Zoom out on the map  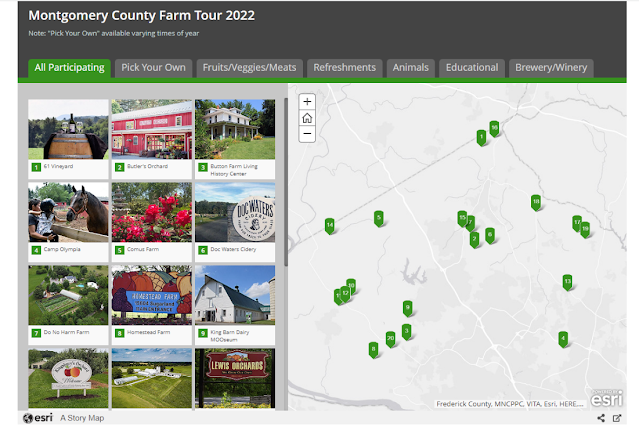(x=307, y=134)
